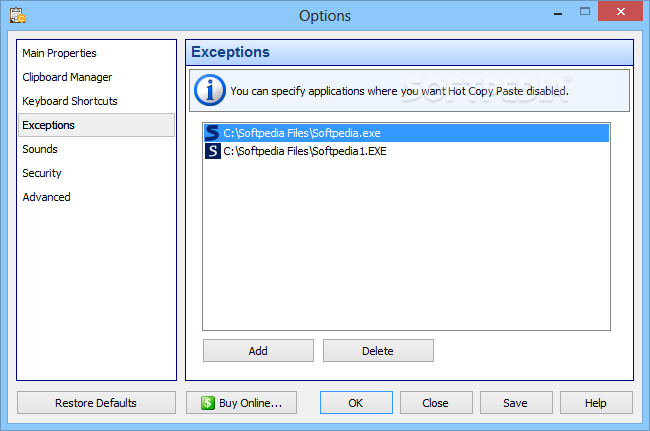Click Restore Defaults button

point(96,403)
